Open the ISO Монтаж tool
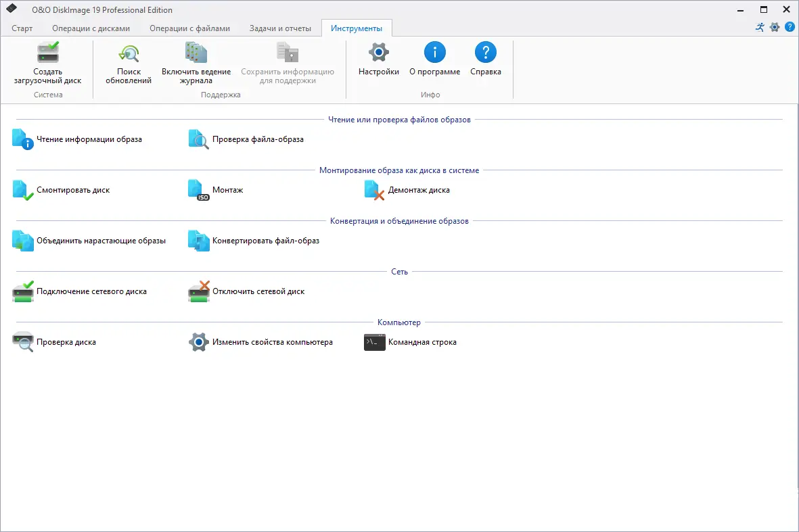The image size is (799, 532). point(227,190)
